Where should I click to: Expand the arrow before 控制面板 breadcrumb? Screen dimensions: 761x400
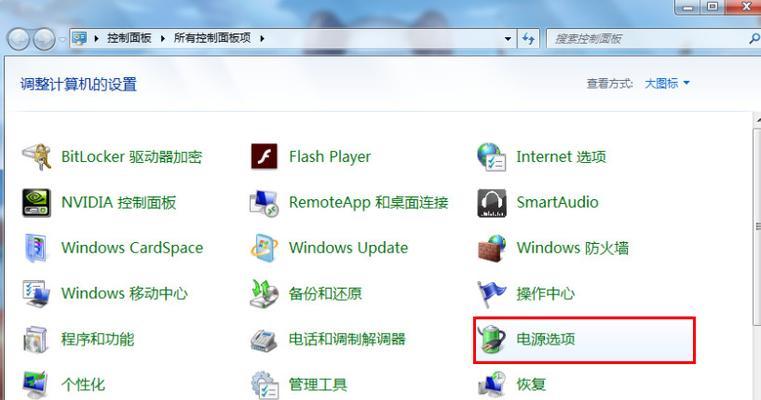coord(97,38)
